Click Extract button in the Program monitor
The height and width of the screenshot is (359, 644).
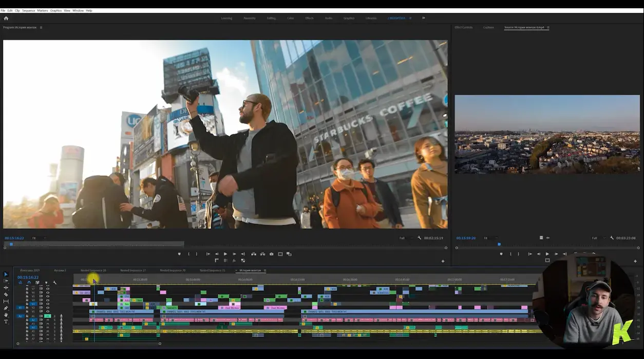(x=262, y=254)
